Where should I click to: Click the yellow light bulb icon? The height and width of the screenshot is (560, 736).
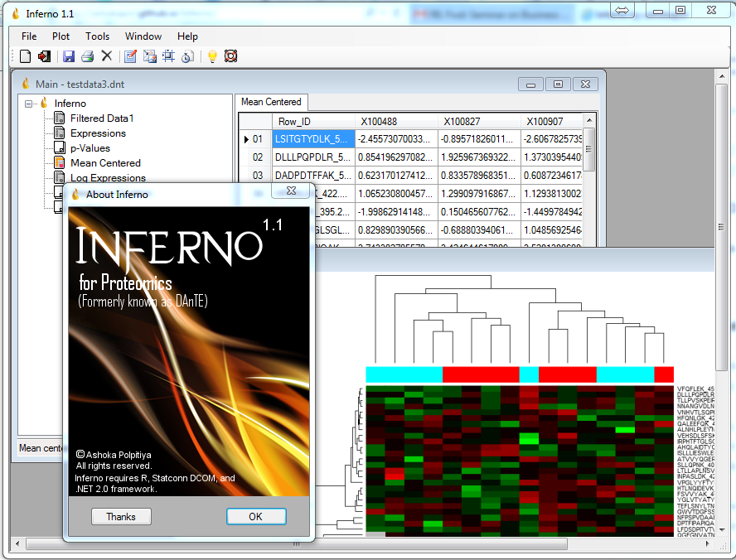[x=212, y=56]
